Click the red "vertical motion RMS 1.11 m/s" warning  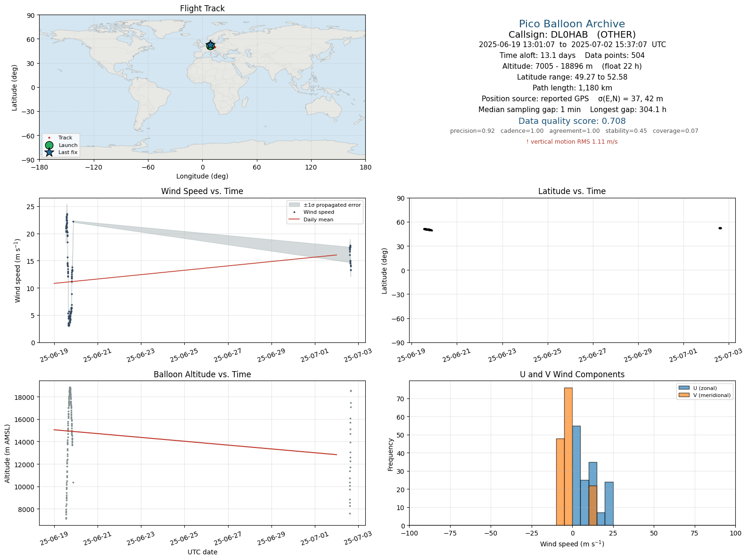572,142
